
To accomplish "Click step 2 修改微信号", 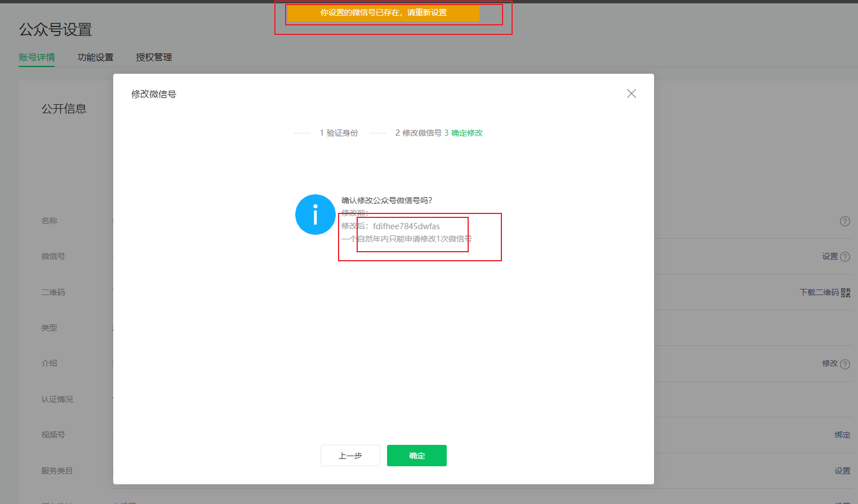I will (x=418, y=133).
